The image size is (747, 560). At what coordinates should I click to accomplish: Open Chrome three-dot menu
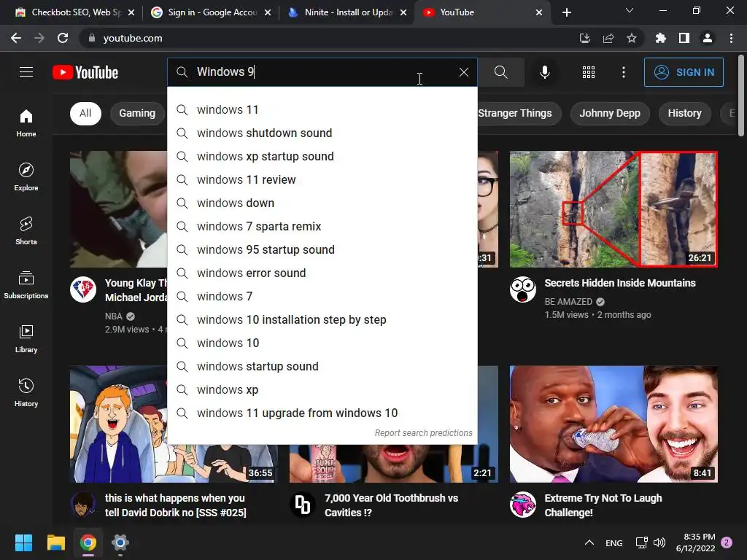pyautogui.click(x=731, y=38)
